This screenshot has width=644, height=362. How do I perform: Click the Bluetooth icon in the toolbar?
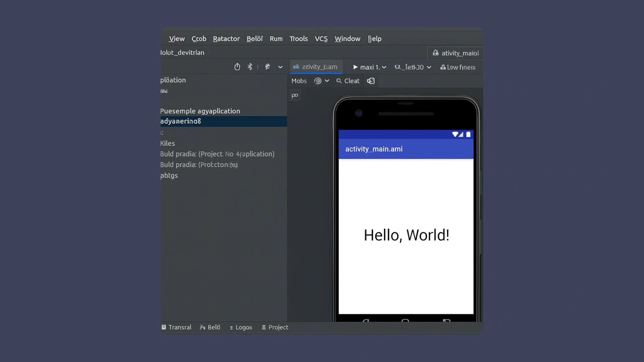pyautogui.click(x=250, y=67)
